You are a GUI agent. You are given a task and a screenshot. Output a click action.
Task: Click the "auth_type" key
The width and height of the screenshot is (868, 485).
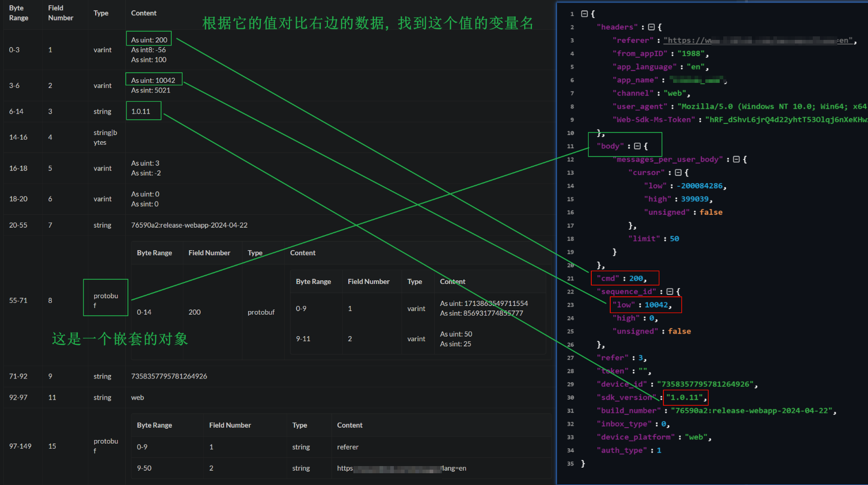tap(622, 451)
